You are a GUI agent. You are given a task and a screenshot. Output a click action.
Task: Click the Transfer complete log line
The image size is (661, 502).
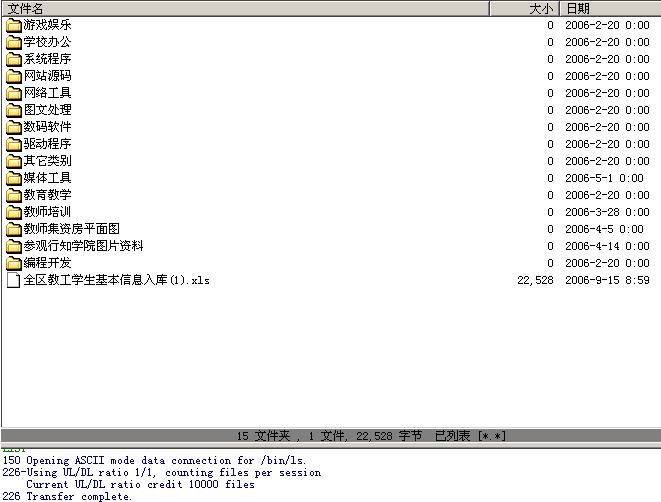(x=78, y=496)
